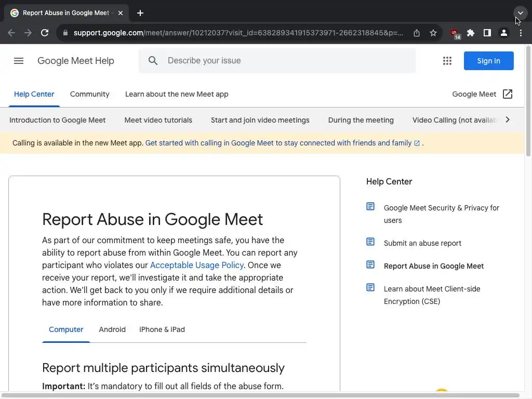Open Submit an abuse report article
The height and width of the screenshot is (399, 532).
click(422, 243)
